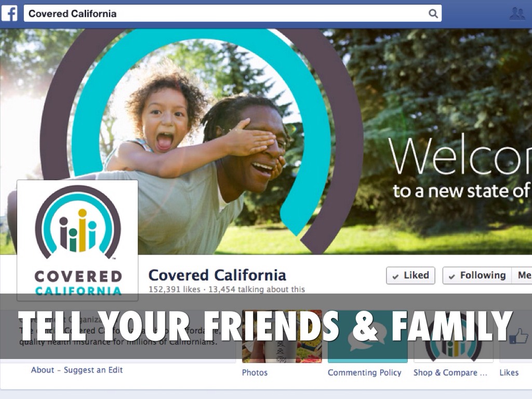Click the 152,391 likes count
The width and height of the screenshot is (532, 399).
click(175, 289)
